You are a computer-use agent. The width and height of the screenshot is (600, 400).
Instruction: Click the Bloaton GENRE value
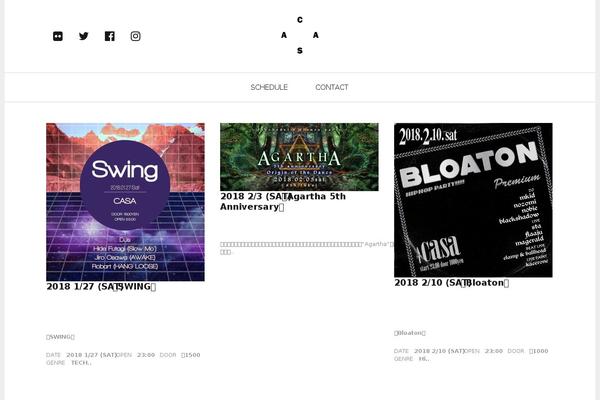pyautogui.click(x=424, y=359)
